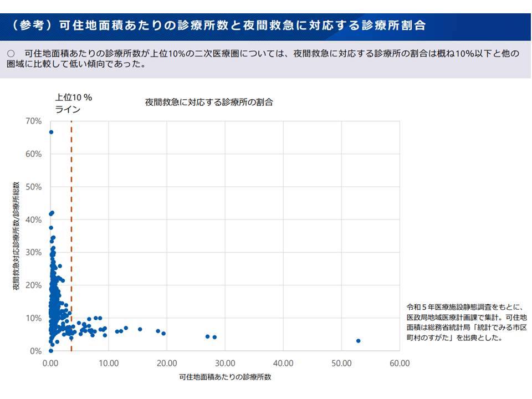Click the outlier data point near 53 on x-axis
The image size is (532, 399).
(x=359, y=341)
